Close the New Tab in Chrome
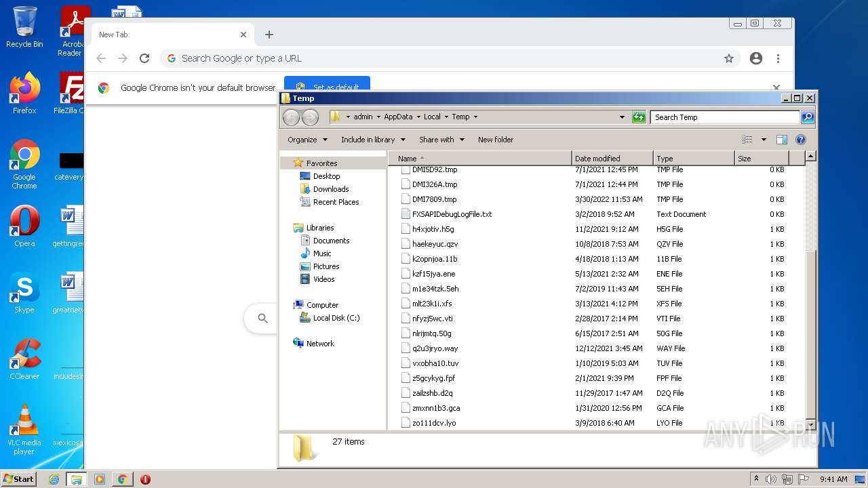Image resolution: width=868 pixels, height=488 pixels. (243, 35)
